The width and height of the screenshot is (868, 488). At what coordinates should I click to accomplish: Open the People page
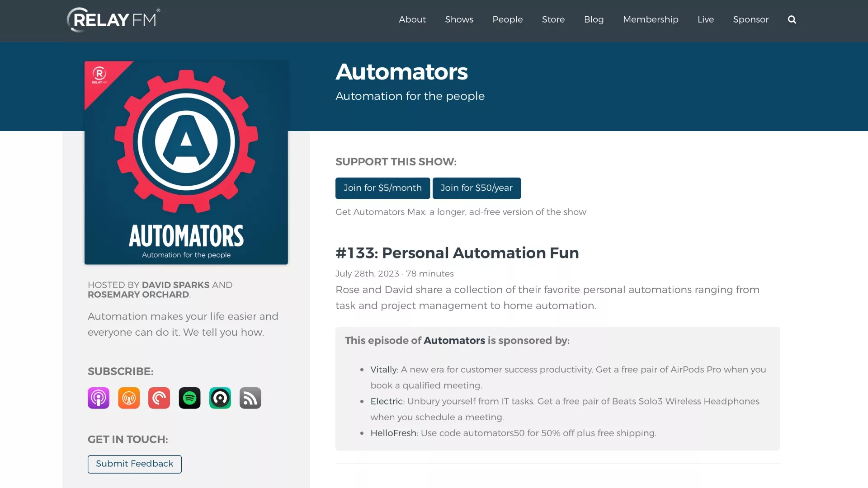pos(508,19)
